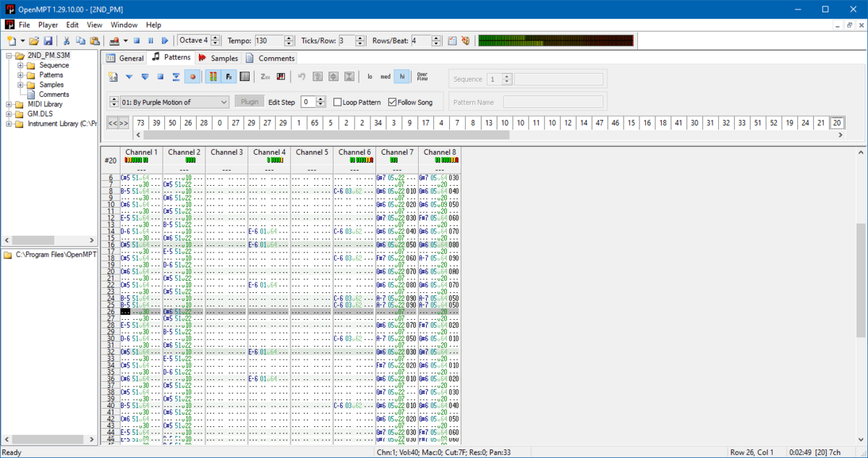Image resolution: width=868 pixels, height=458 pixels.
Task: Click the stop-all-sounds panic icon
Action: [x=465, y=41]
